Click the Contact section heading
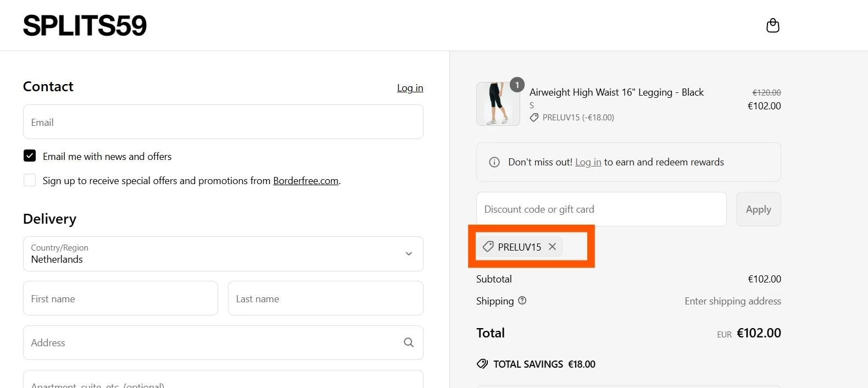 (x=48, y=86)
